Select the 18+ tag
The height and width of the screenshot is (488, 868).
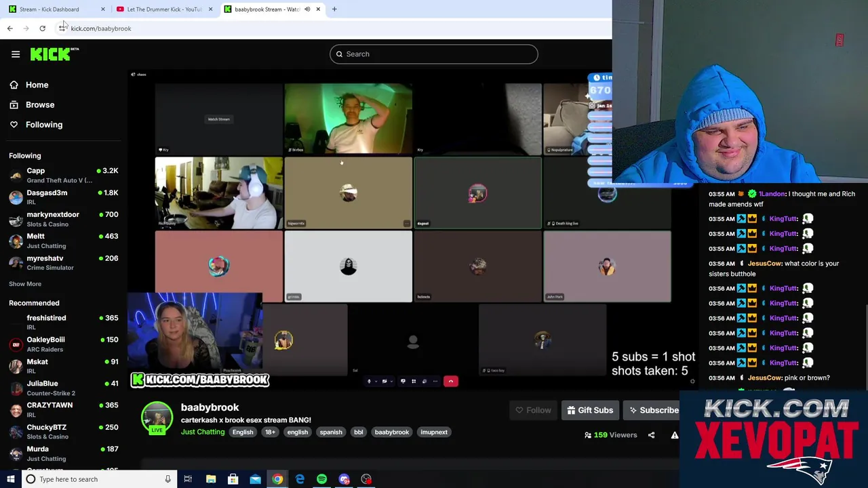(271, 432)
